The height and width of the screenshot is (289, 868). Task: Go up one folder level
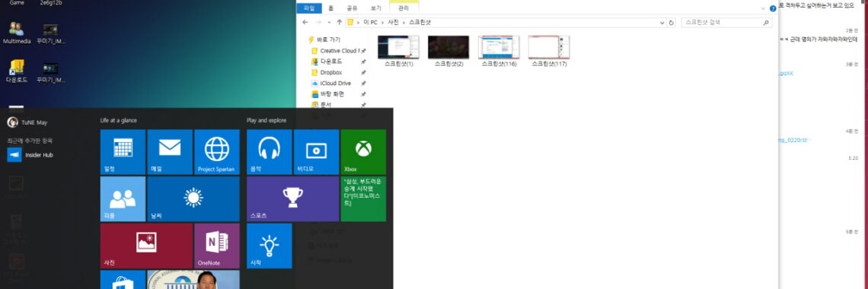tap(340, 23)
